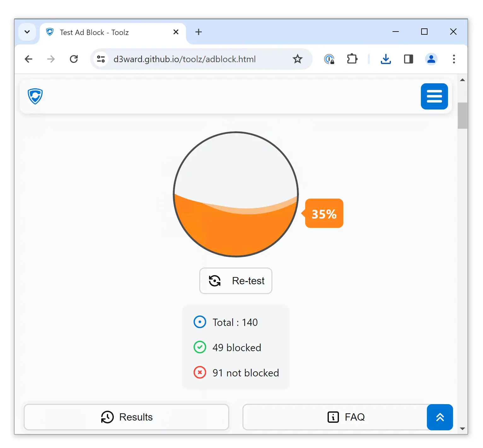Image resolution: width=483 pixels, height=448 pixels.
Task: Open the Downloads tray
Action: coord(386,59)
